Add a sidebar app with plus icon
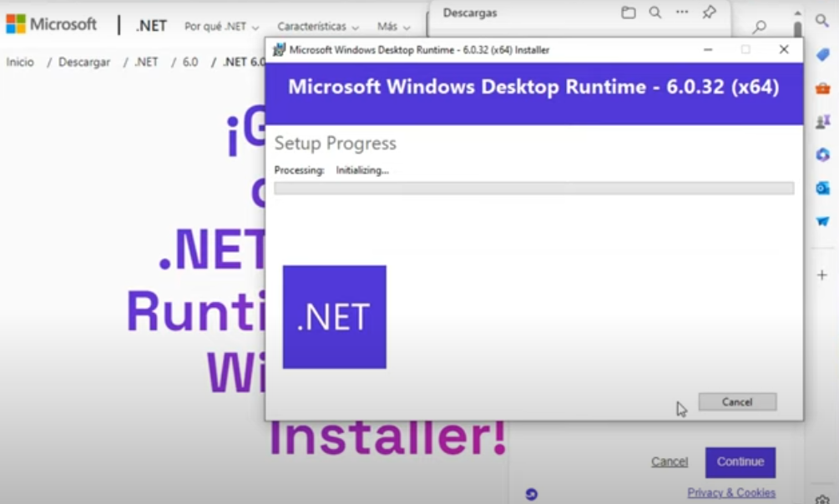 pyautogui.click(x=821, y=275)
